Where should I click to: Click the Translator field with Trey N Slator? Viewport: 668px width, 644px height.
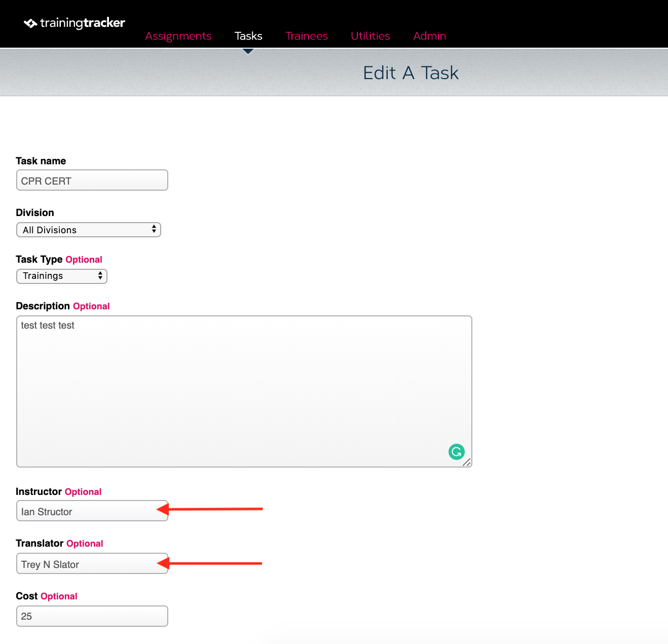[x=92, y=563]
